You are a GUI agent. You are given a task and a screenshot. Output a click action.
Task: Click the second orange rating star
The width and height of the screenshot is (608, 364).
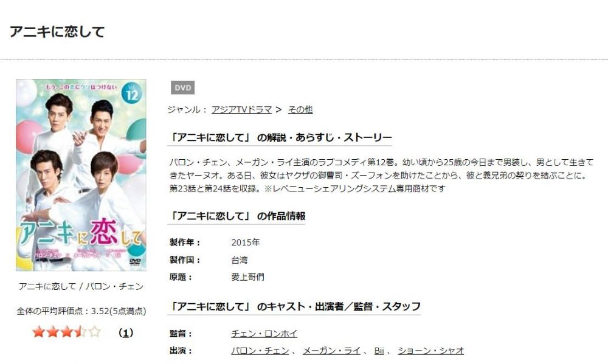(53, 332)
